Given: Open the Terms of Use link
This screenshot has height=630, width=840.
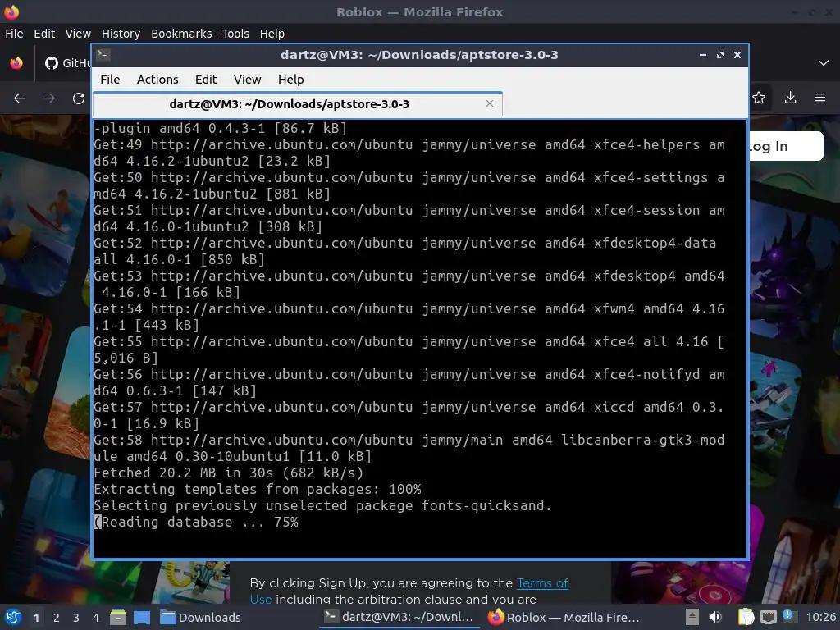Looking at the screenshot, I should point(542,583).
